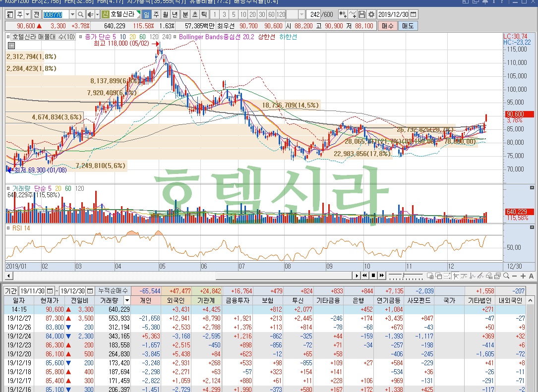
Task: Click the window with grid icon in bottom toolbar
Action: coord(430,276)
